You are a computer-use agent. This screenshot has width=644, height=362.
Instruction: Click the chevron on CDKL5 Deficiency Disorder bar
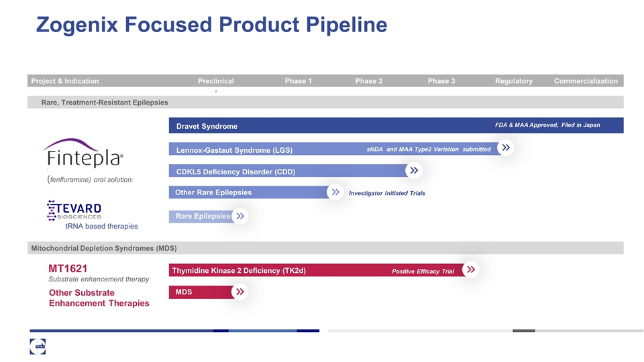[414, 171]
